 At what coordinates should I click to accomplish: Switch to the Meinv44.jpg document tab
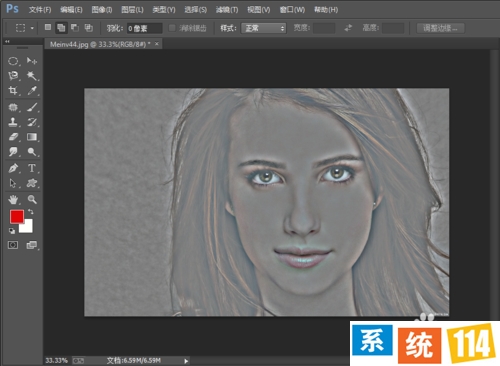pos(100,44)
